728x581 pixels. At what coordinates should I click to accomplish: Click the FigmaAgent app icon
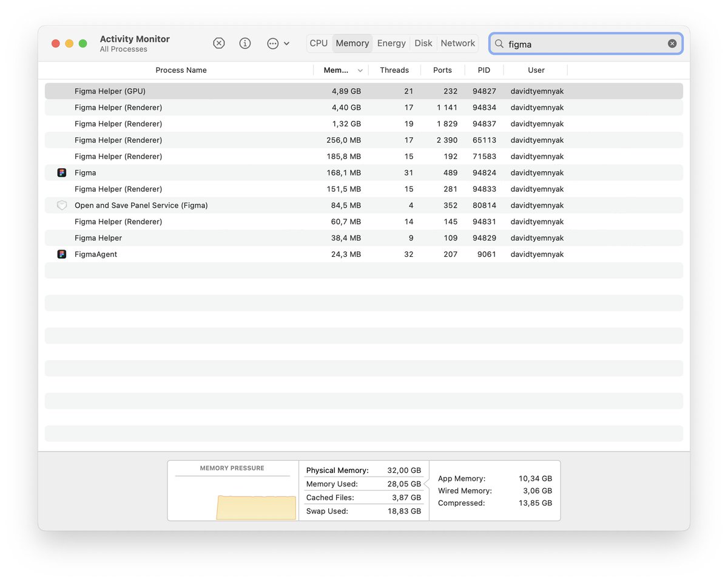[x=62, y=254]
